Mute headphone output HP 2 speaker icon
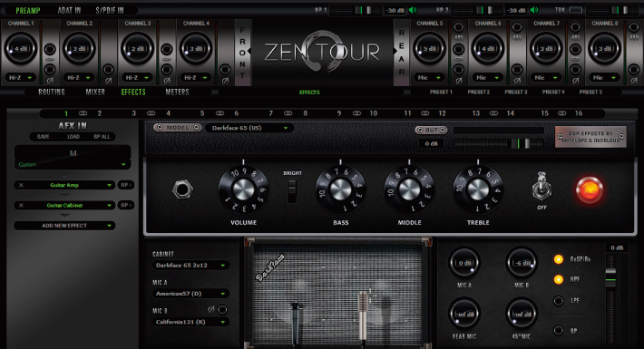Screen dimensions: 644x349 pyautogui.click(x=534, y=10)
